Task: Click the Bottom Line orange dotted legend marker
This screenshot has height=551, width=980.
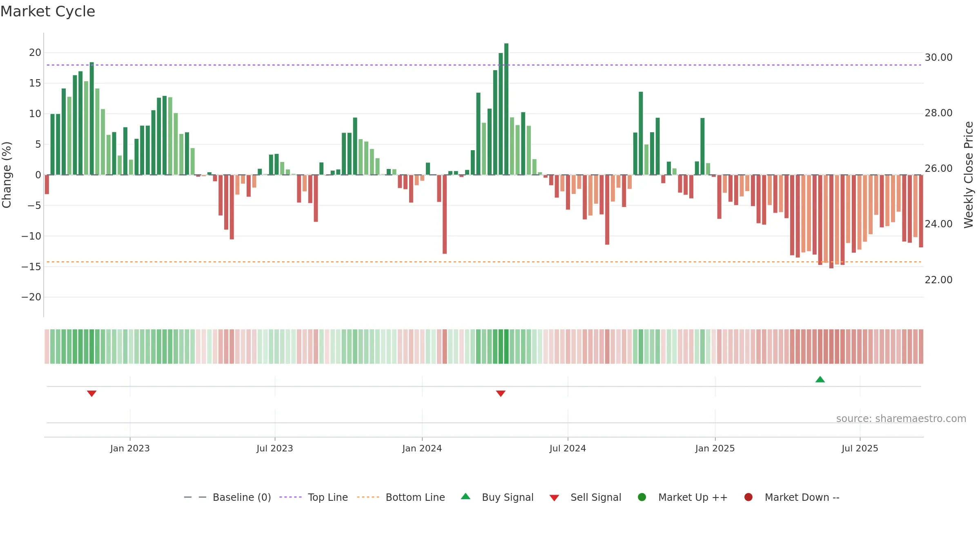Action: pos(368,497)
